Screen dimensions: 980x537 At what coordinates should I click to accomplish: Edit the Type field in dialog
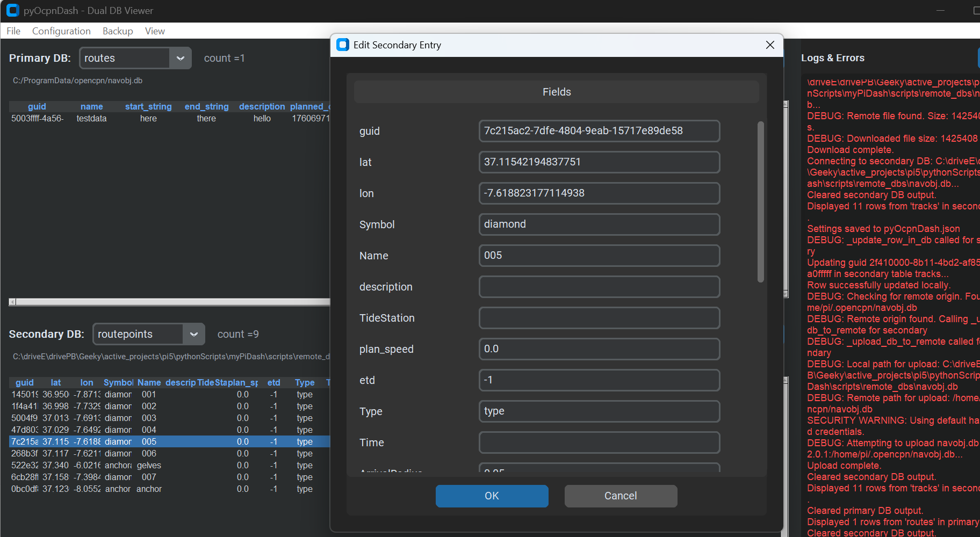tap(599, 411)
